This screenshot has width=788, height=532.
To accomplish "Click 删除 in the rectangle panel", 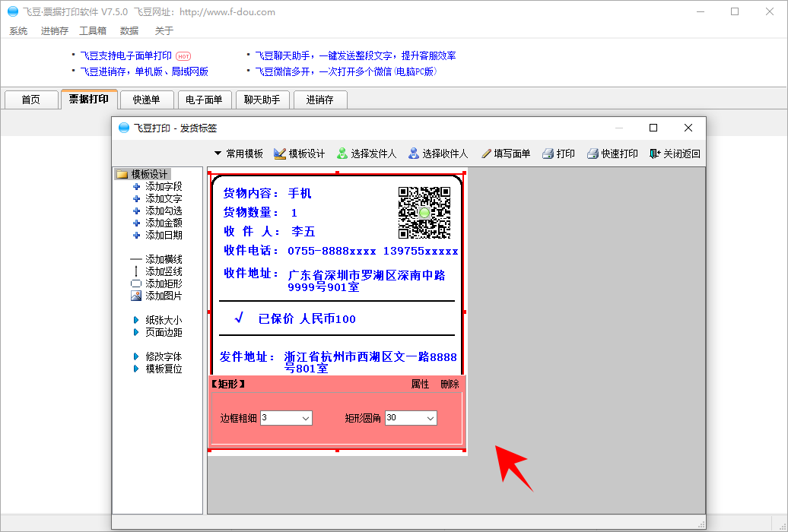I will (x=450, y=385).
